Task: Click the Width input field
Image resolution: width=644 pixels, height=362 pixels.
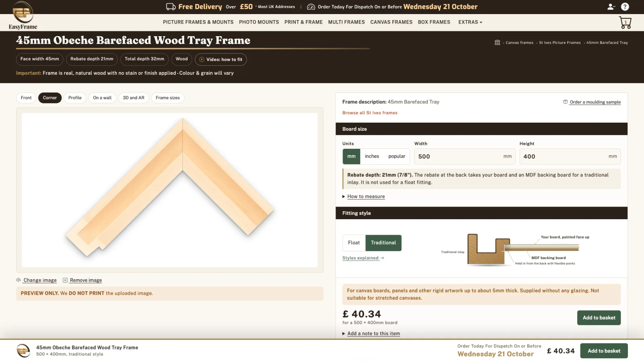Action: tap(465, 156)
